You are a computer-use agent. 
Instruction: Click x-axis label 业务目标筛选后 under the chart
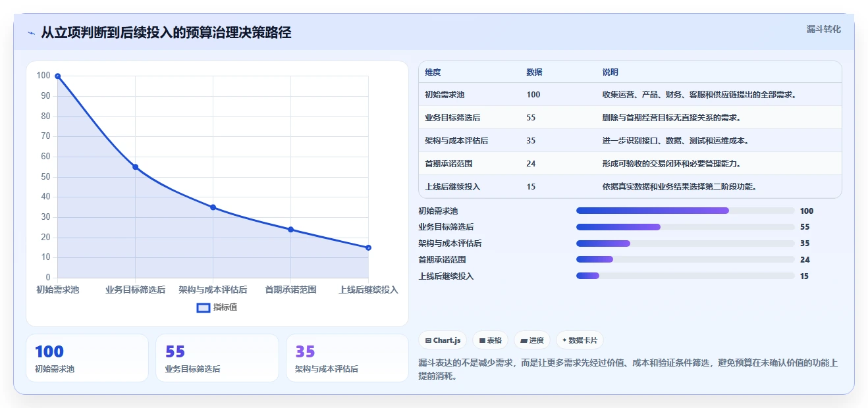pyautogui.click(x=135, y=290)
